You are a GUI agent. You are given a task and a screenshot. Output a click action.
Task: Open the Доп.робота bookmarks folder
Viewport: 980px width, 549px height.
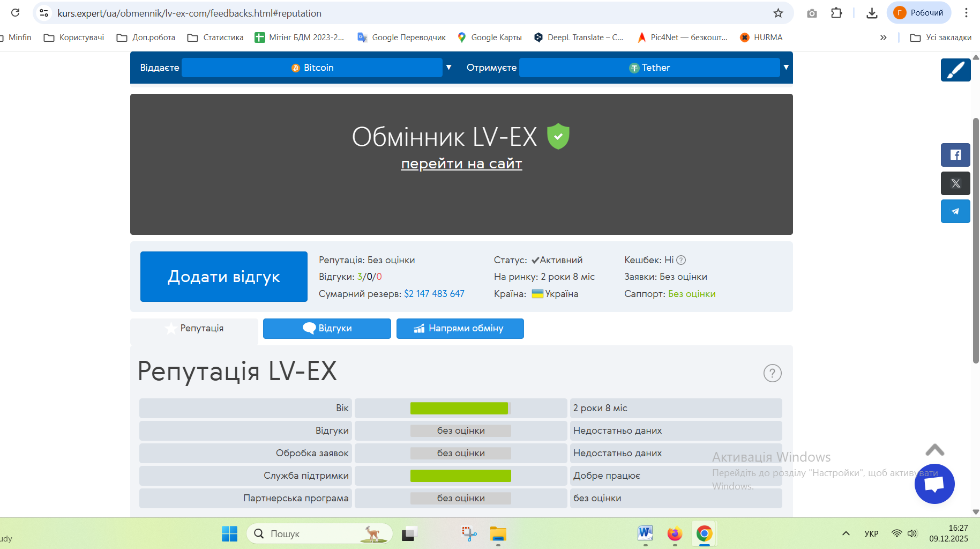[x=146, y=38]
